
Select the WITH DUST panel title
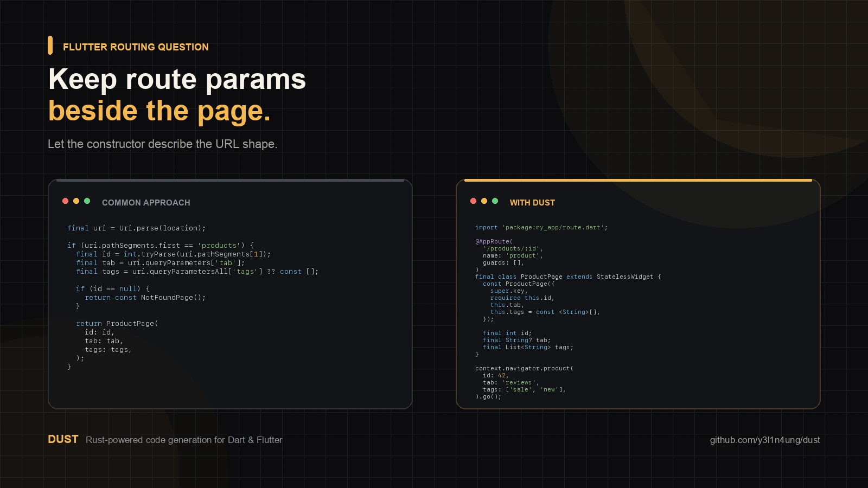point(532,203)
